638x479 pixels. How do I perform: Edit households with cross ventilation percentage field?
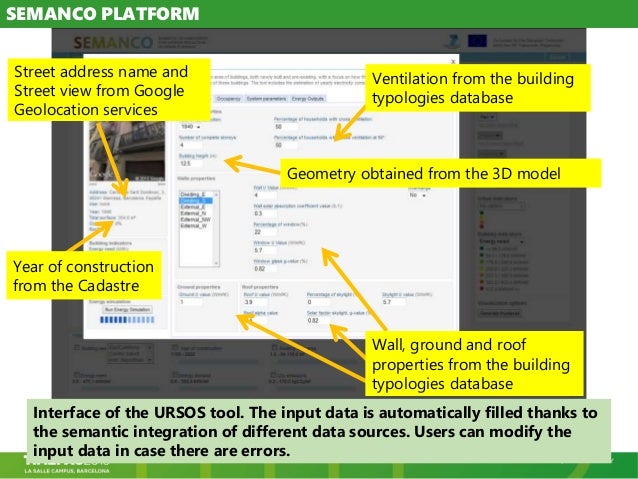[286, 127]
